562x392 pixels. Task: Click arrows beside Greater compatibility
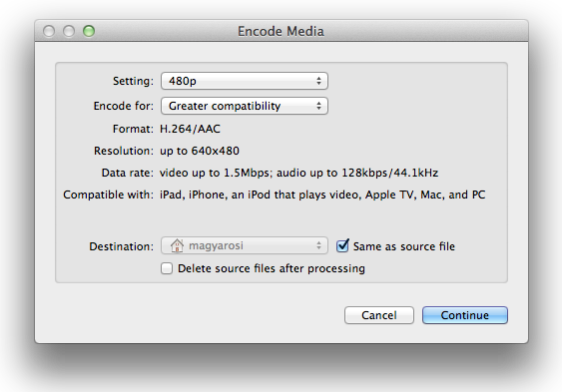click(x=318, y=106)
